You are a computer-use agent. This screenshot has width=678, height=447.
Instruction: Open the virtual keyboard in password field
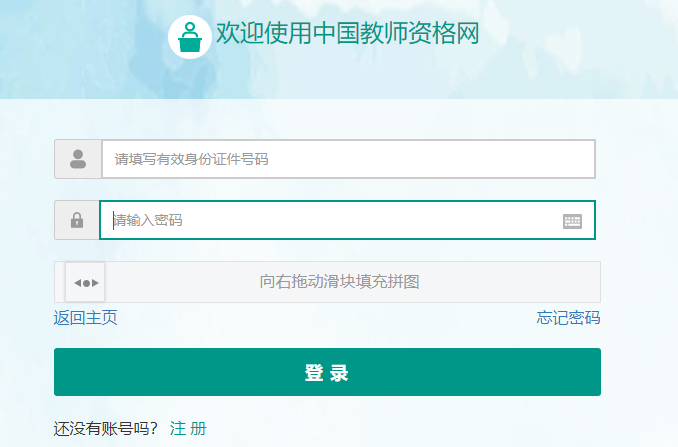coord(572,221)
